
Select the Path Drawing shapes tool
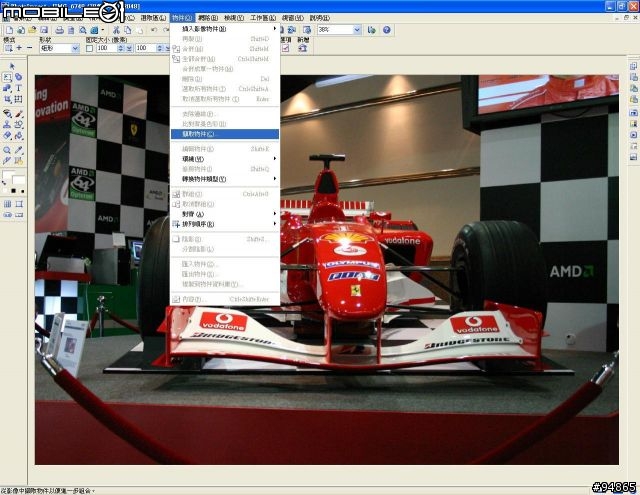[x=7, y=88]
